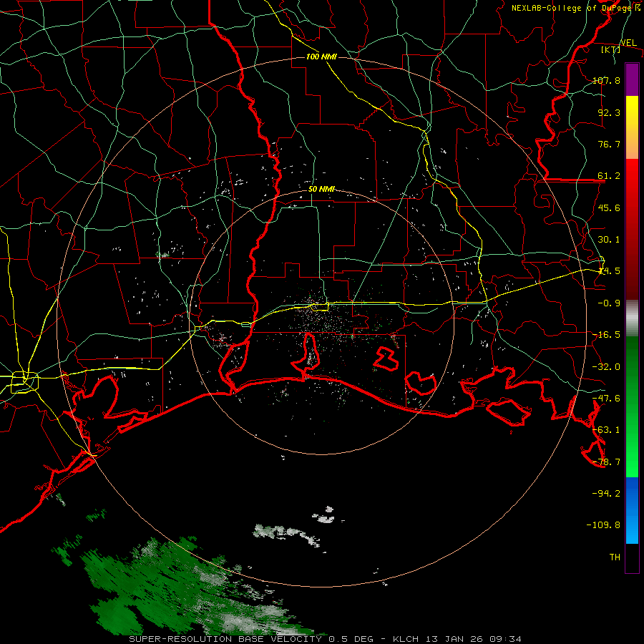
Task: Click the 100 NMI range ring label
Action: tap(321, 57)
